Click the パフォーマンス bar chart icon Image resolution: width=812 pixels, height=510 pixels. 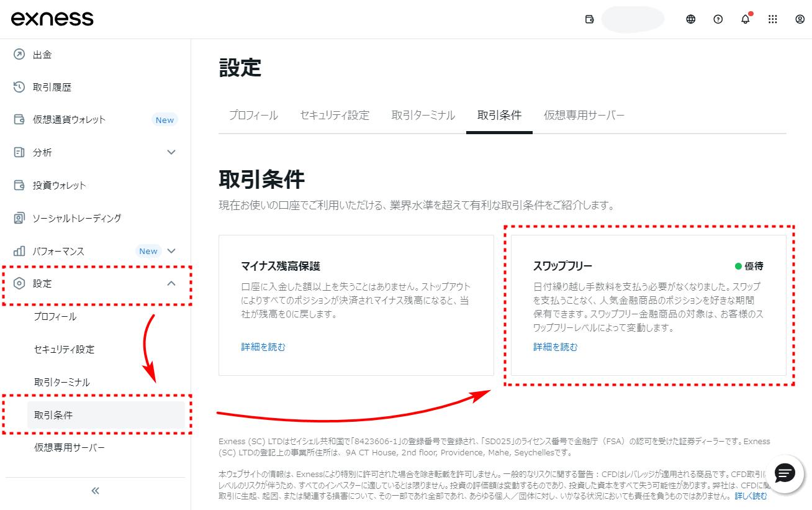click(x=19, y=251)
